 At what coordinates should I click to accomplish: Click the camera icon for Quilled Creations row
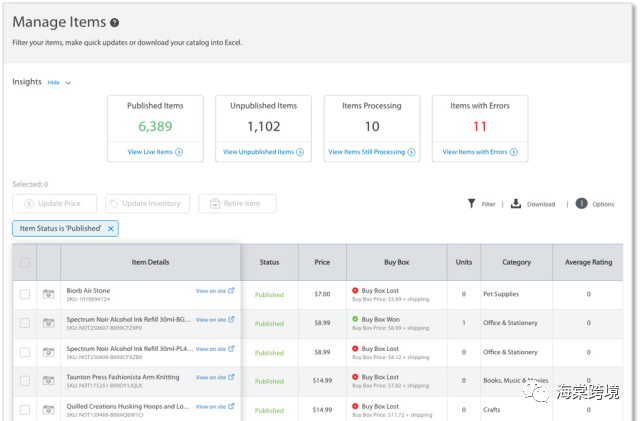(49, 410)
